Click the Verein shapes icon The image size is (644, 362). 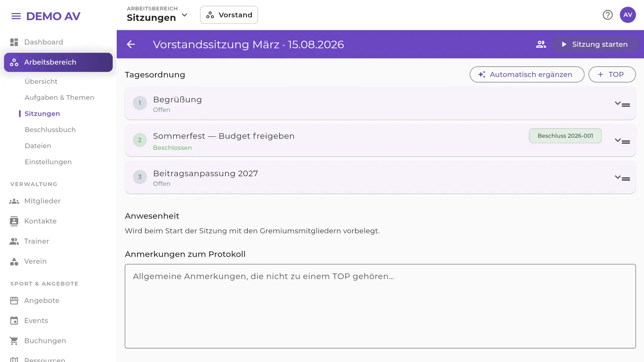[14, 261]
